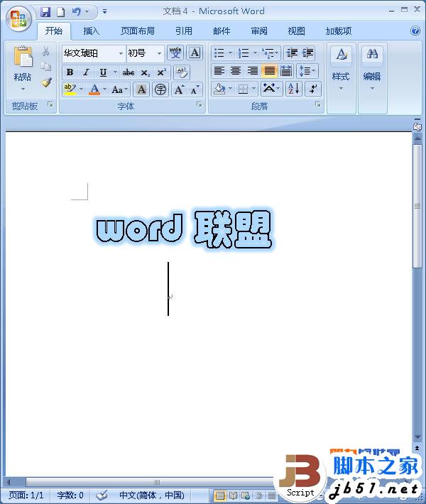Toggle bold formatting

point(70,72)
